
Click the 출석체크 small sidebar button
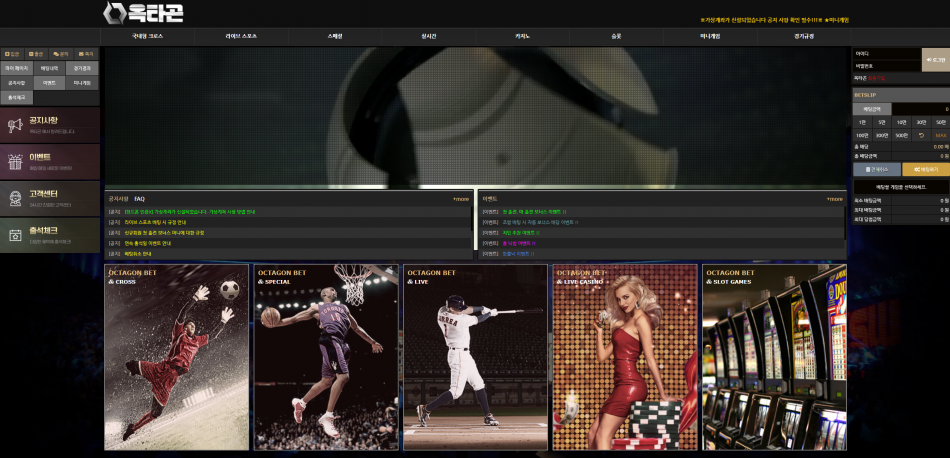click(16, 98)
